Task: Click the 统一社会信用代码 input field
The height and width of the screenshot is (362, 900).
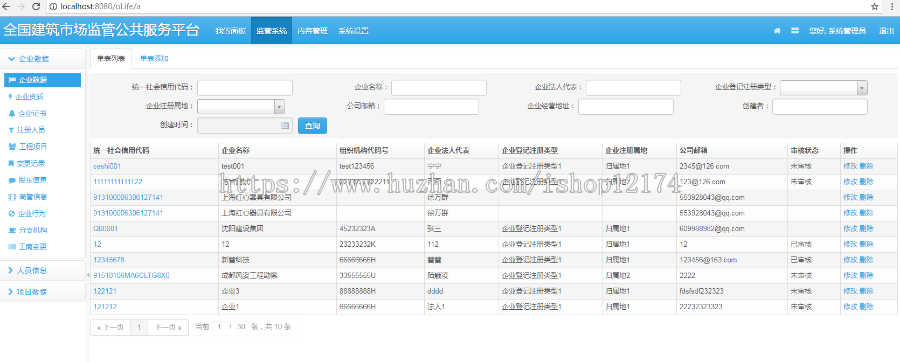Action: 245,88
